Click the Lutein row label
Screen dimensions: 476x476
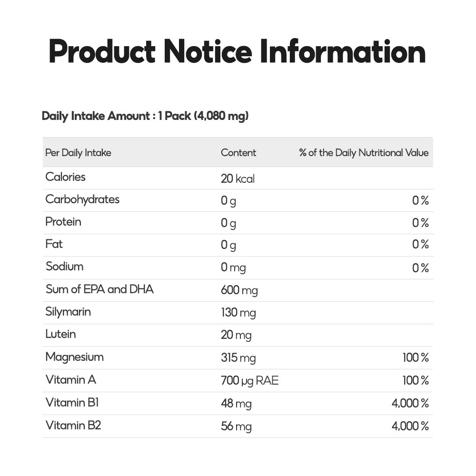[60, 334]
